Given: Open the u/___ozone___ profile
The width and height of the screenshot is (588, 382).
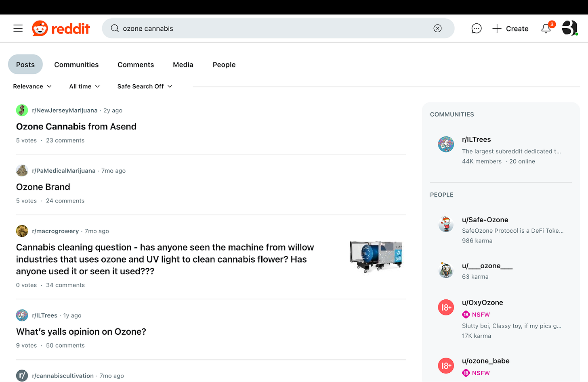Looking at the screenshot, I should [x=487, y=266].
